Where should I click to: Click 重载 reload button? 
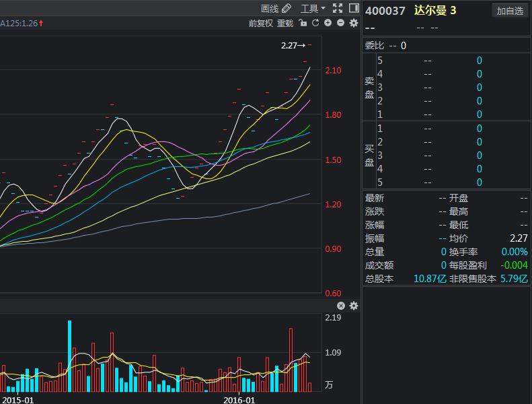[285, 23]
